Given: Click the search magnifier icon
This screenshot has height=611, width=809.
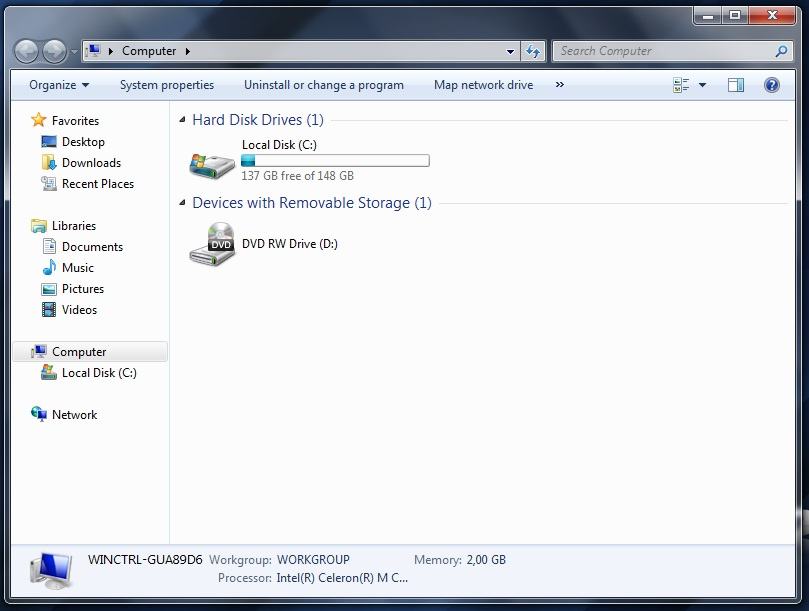Looking at the screenshot, I should (x=782, y=51).
